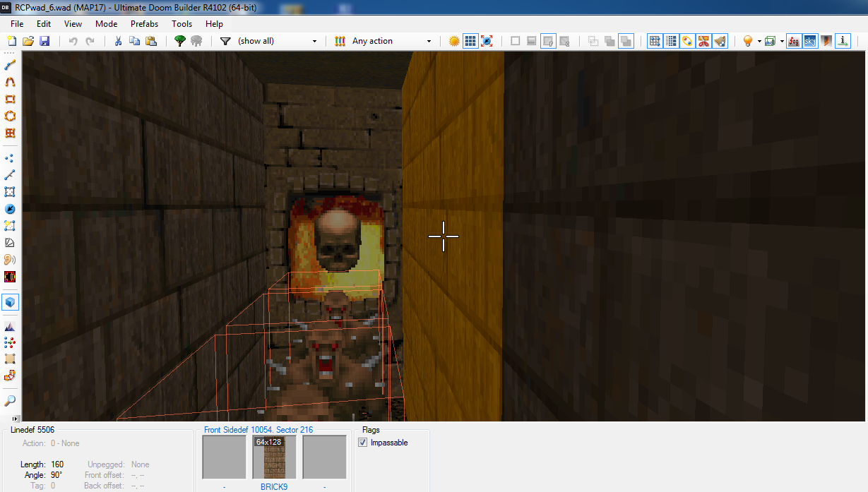Select the Visual Mode blue cube icon
Screen dimensions: 868x492
tap(10, 302)
